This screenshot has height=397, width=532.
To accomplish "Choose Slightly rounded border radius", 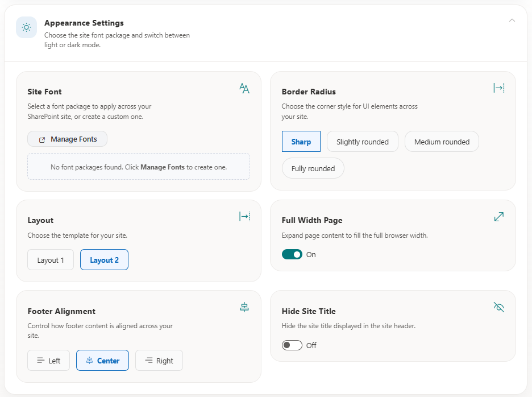I will [x=363, y=142].
